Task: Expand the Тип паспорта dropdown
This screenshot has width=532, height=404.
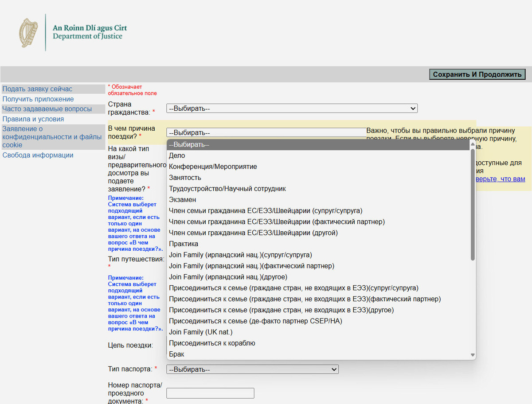Action: [x=252, y=369]
